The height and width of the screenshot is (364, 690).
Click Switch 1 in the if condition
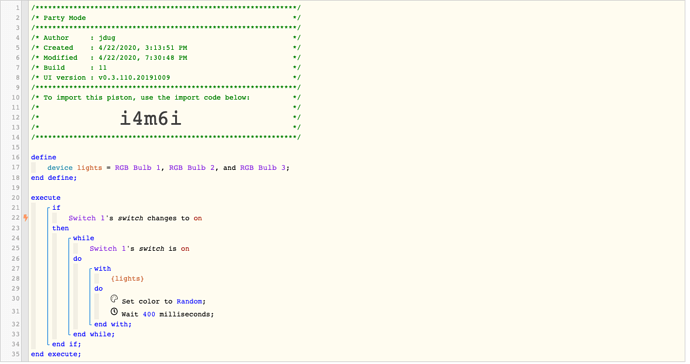click(87, 218)
